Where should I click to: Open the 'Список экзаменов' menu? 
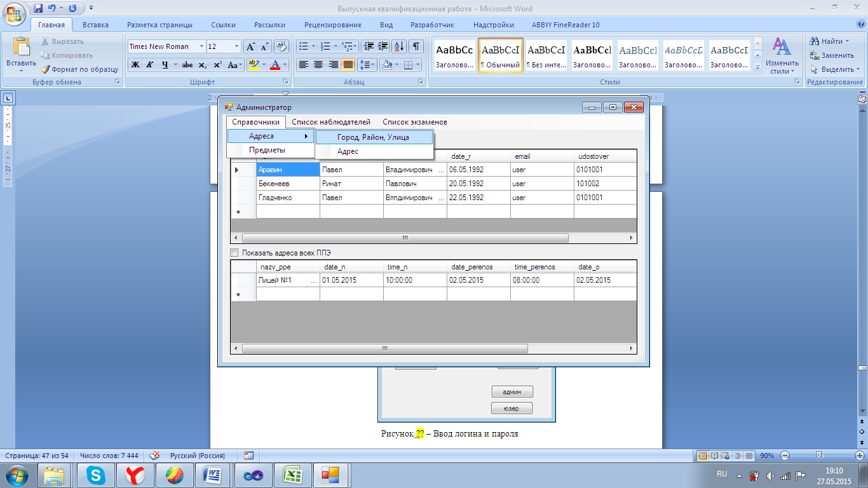[x=414, y=122]
